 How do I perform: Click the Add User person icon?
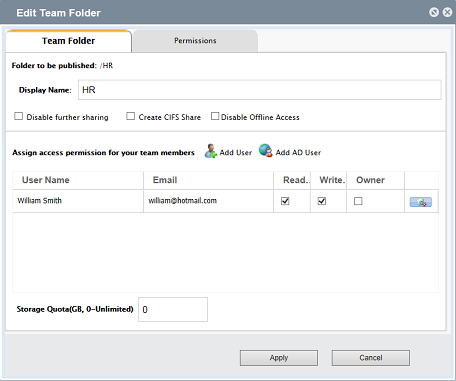tap(210, 151)
